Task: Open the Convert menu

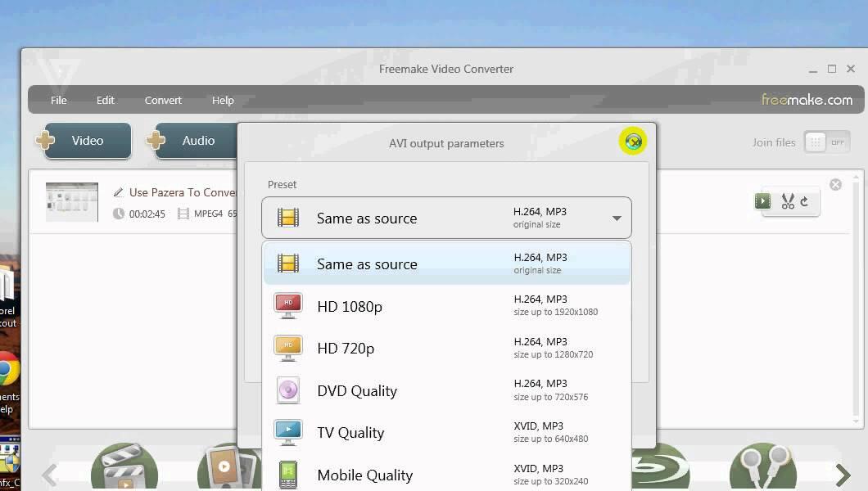Action: 163,100
